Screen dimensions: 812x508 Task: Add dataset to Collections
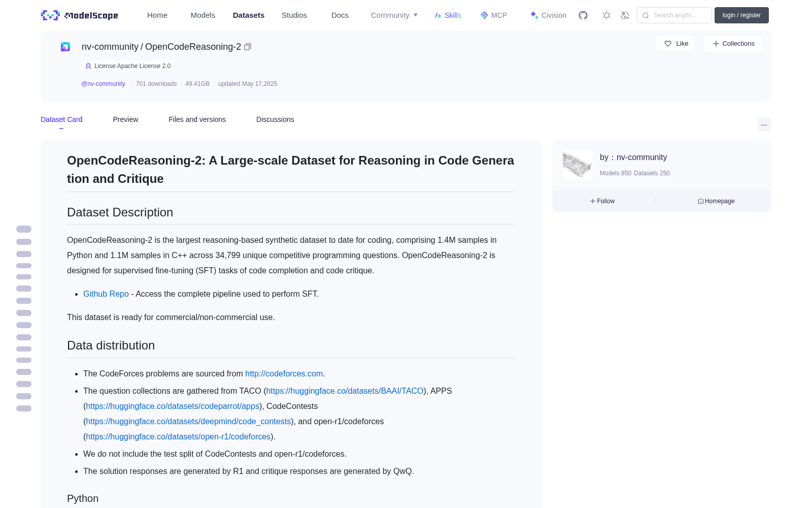733,44
